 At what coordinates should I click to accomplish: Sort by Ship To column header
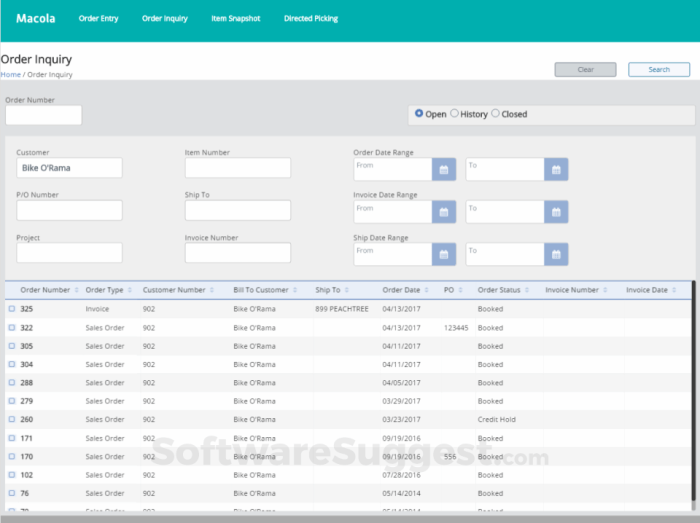pos(332,290)
